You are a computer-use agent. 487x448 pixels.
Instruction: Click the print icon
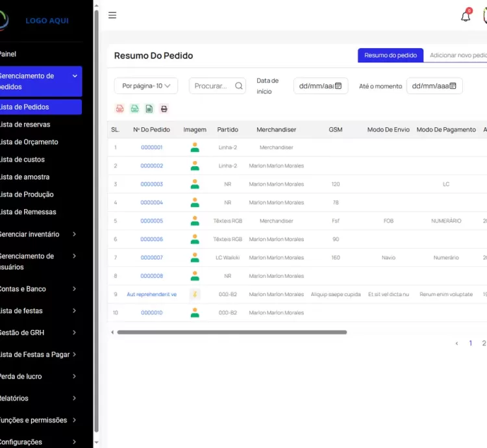pyautogui.click(x=164, y=109)
